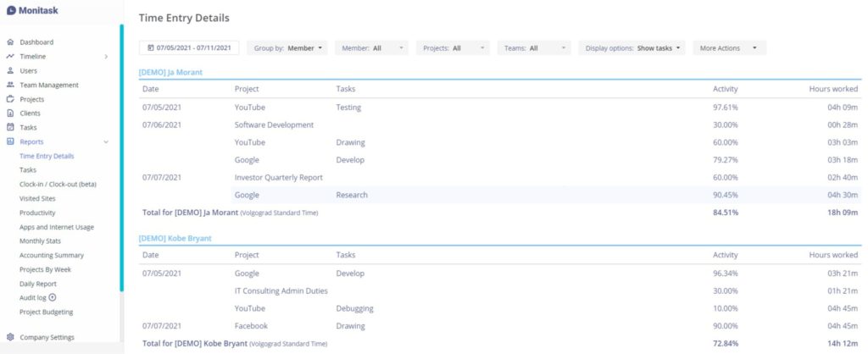Open Company Settings

click(47, 337)
